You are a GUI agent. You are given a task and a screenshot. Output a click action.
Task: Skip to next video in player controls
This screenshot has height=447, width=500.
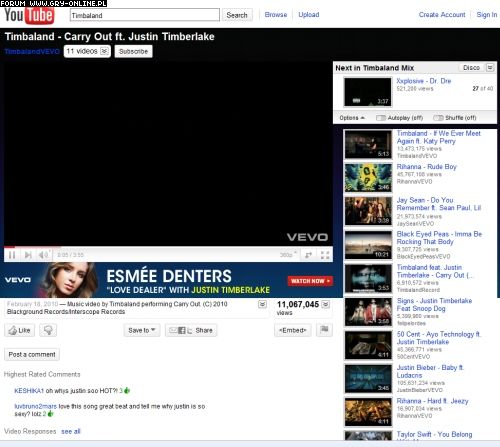28,255
